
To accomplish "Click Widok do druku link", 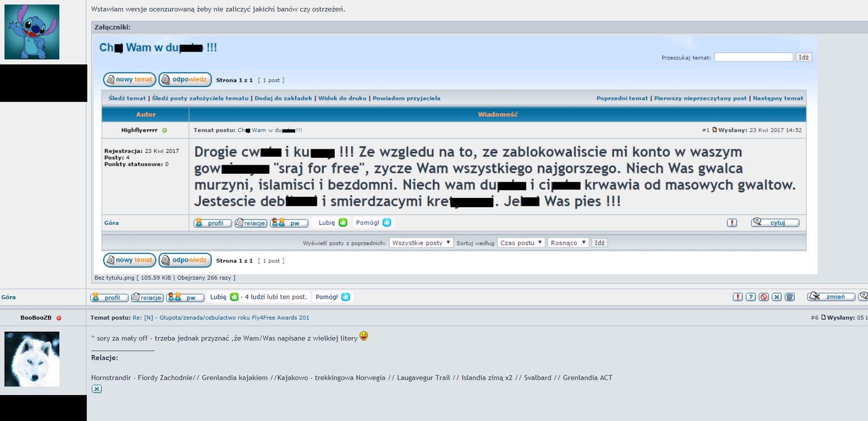I will (x=342, y=98).
